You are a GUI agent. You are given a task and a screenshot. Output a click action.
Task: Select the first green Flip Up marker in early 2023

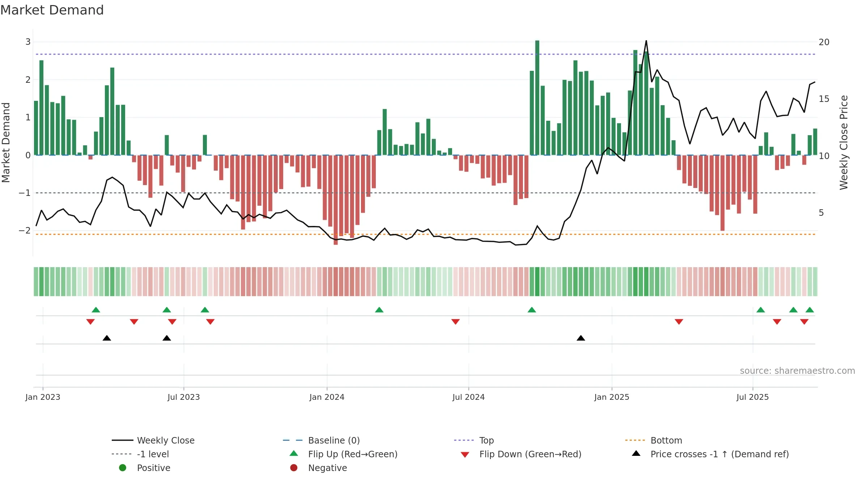click(x=96, y=310)
